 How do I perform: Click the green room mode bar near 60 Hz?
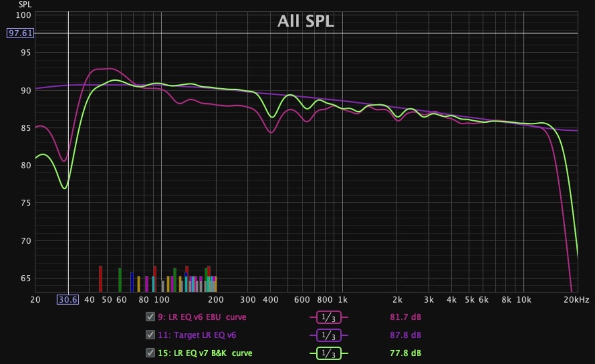[x=120, y=280]
